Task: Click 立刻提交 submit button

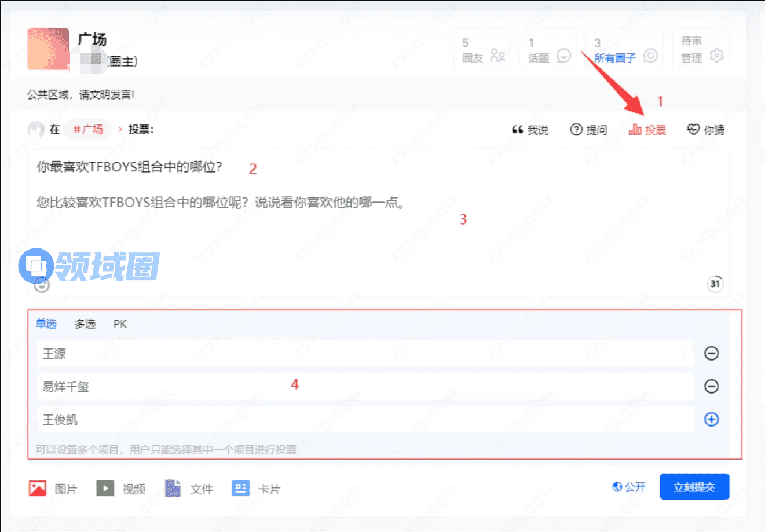Action: pyautogui.click(x=694, y=487)
